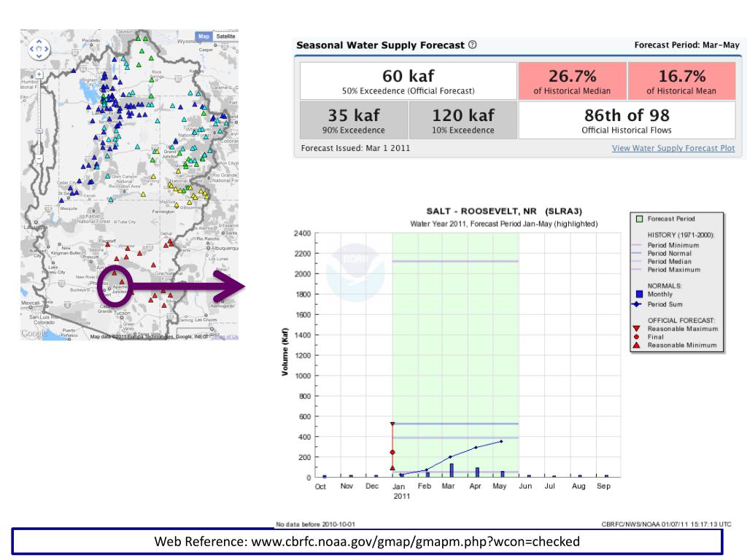Select the 26.7% of Historical Median box

571,81
